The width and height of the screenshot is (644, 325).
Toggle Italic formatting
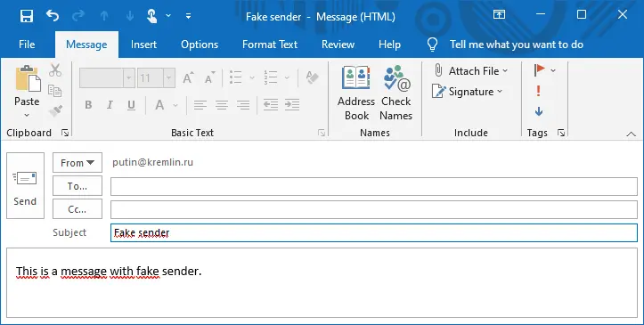110,105
